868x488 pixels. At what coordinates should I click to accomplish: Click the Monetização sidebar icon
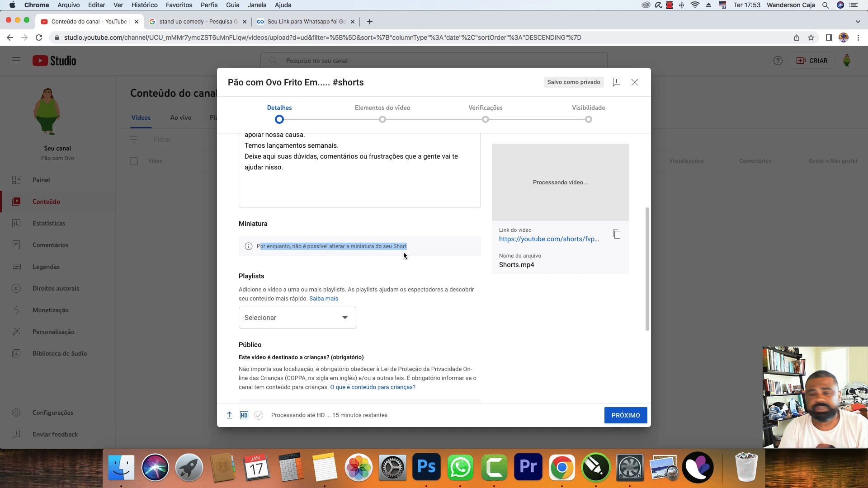click(16, 310)
